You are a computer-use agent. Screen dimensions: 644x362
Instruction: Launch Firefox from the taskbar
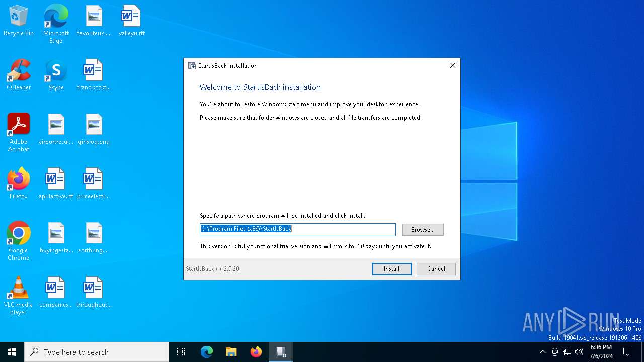tap(256, 352)
